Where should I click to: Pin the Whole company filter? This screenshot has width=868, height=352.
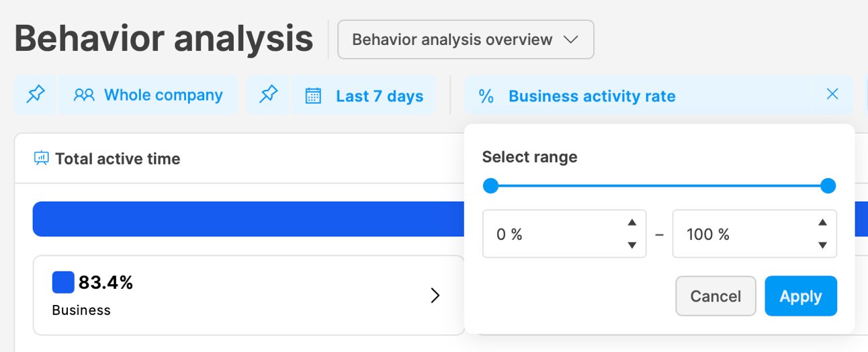36,95
